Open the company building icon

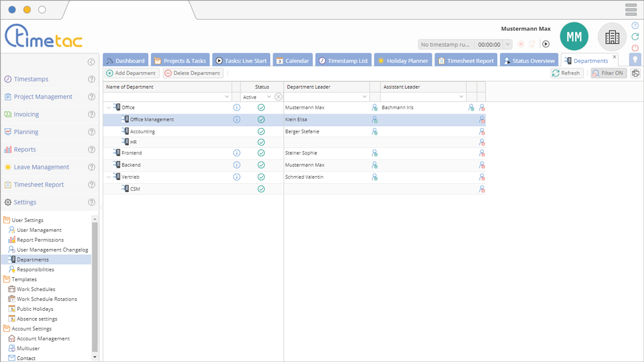[612, 37]
